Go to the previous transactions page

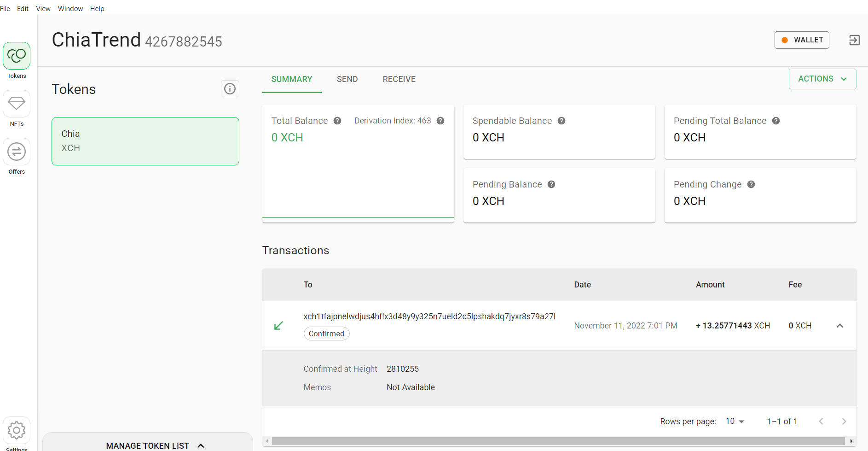[x=821, y=421]
